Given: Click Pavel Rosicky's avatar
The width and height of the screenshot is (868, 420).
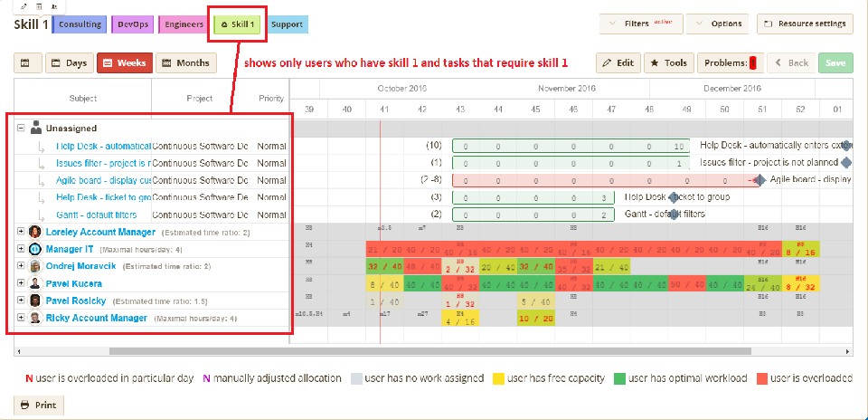Looking at the screenshot, I should pos(35,301).
